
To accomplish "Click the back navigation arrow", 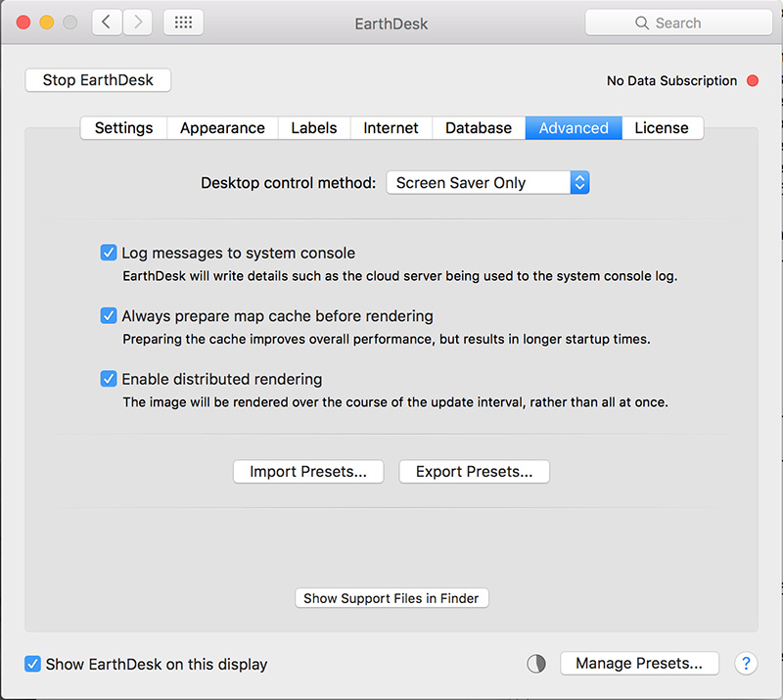I will (x=107, y=23).
